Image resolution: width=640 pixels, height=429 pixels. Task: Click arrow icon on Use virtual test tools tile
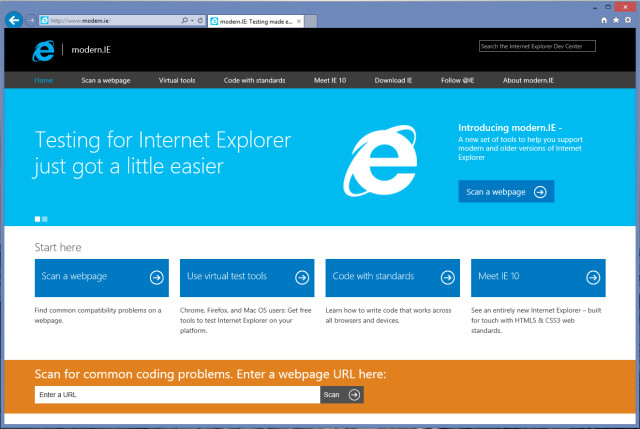click(x=302, y=278)
